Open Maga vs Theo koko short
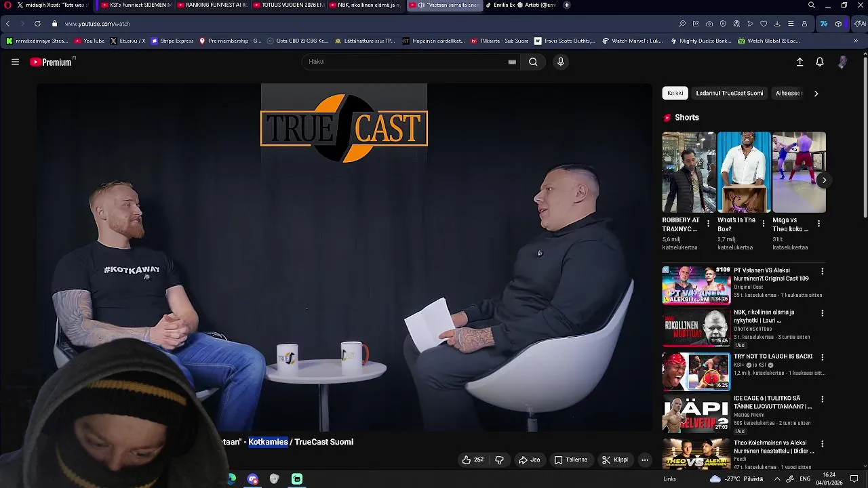Viewport: 868px width, 488px height. pyautogui.click(x=799, y=172)
